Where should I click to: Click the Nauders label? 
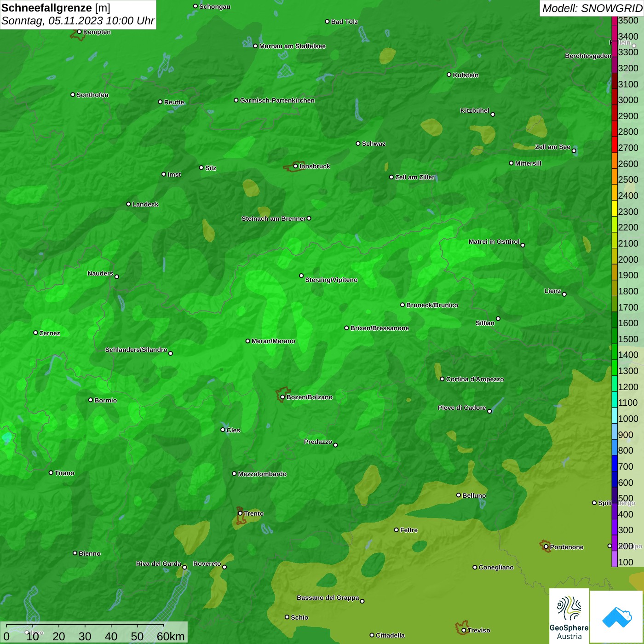pyautogui.click(x=100, y=273)
